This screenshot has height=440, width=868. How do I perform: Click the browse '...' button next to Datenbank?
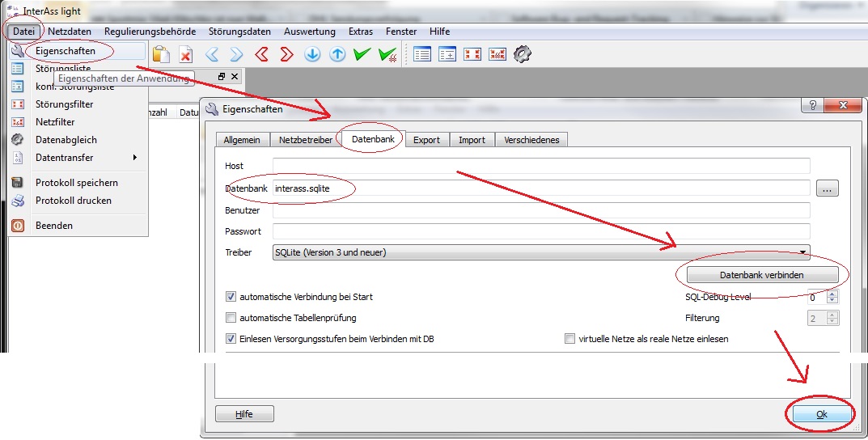(827, 188)
